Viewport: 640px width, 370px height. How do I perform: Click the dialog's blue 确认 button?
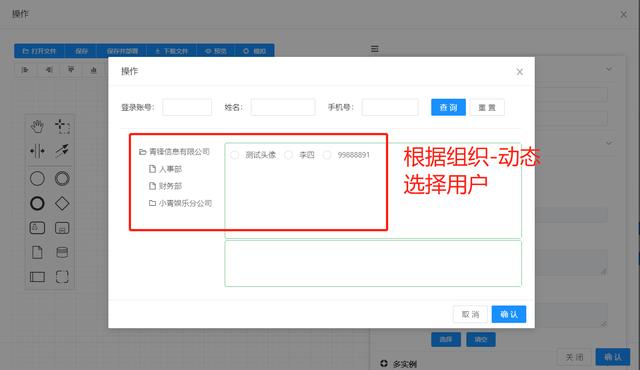point(509,314)
